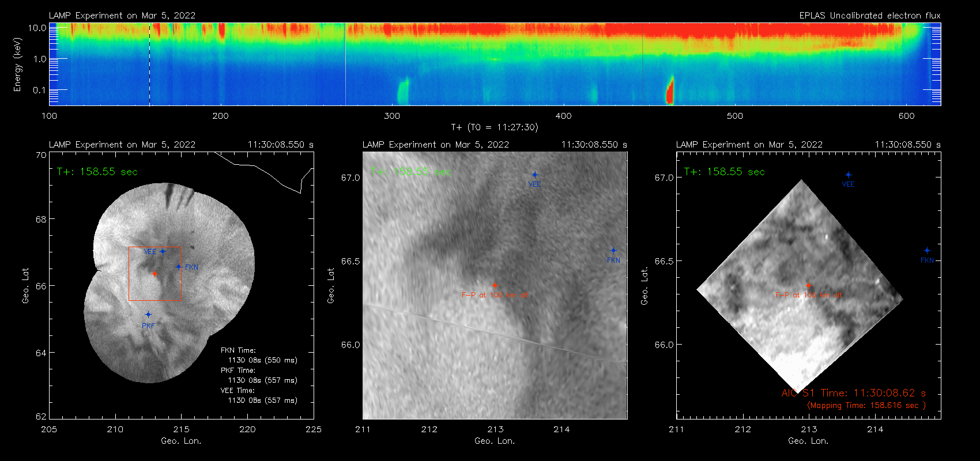Click the green low-energy burst near T+ 305
Viewport: 980px width, 461px height.
(x=403, y=91)
